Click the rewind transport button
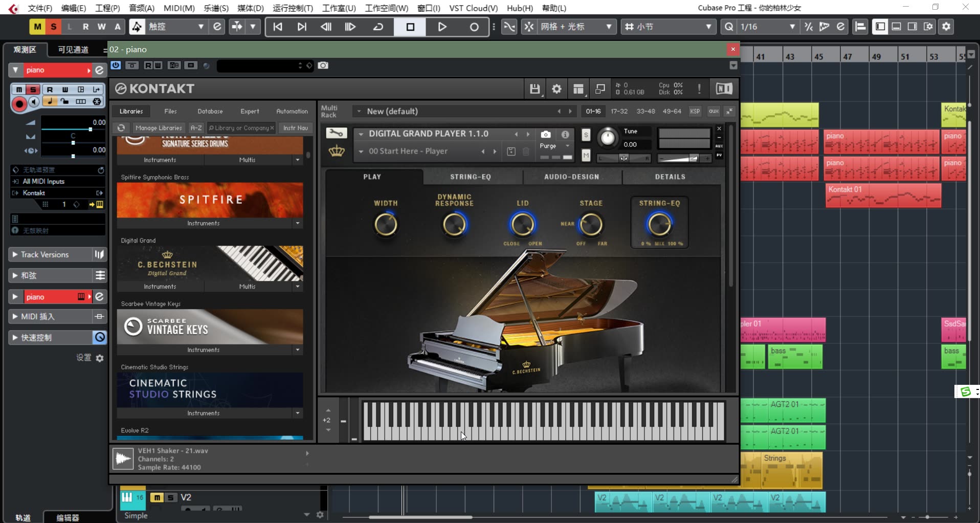This screenshot has height=523, width=980. coord(326,27)
